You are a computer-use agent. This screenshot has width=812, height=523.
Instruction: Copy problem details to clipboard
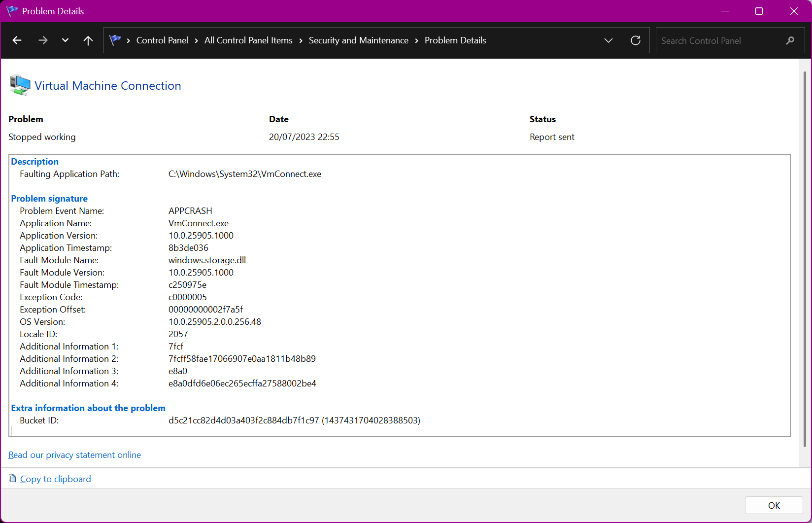[x=56, y=479]
